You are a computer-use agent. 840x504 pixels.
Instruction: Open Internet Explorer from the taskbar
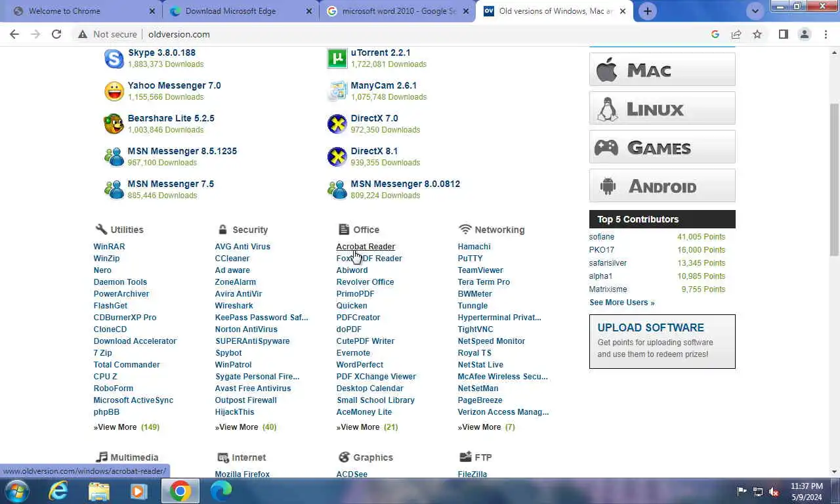point(58,491)
